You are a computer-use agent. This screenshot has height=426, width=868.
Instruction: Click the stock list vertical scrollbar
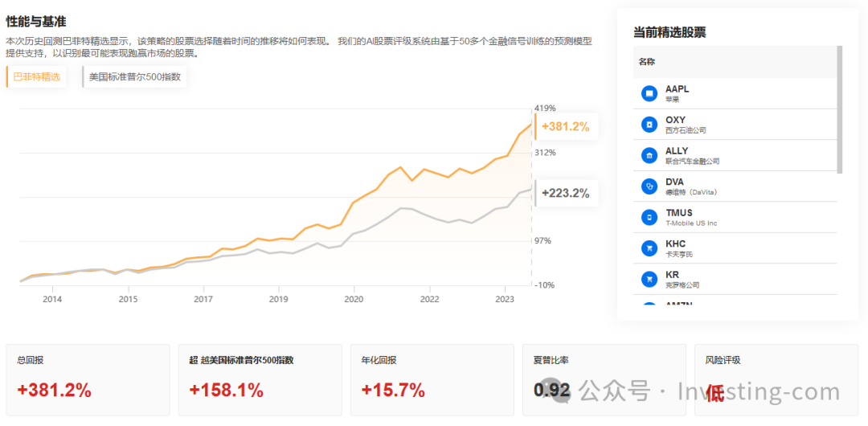coord(840,109)
